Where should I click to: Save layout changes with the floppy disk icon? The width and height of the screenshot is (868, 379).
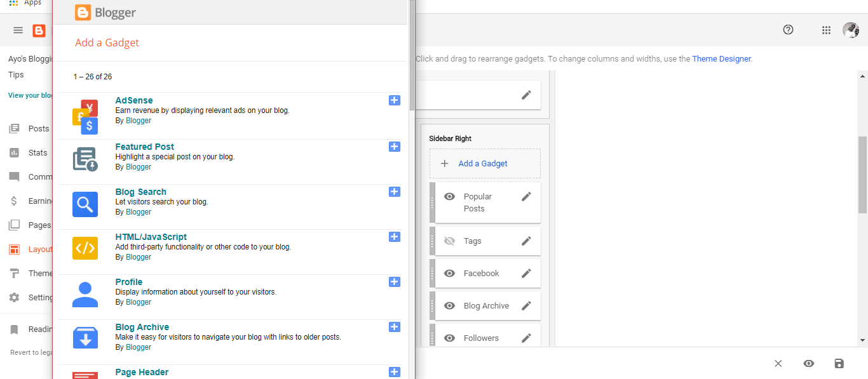click(x=839, y=363)
